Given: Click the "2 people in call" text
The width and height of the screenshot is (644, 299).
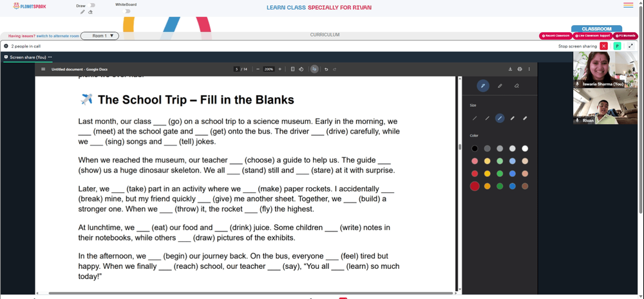Looking at the screenshot, I should (x=26, y=46).
